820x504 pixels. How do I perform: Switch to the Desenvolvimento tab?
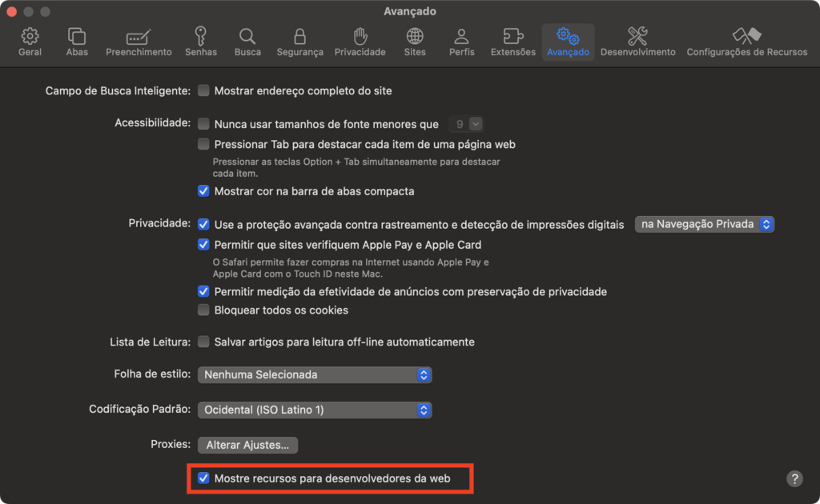[637, 42]
